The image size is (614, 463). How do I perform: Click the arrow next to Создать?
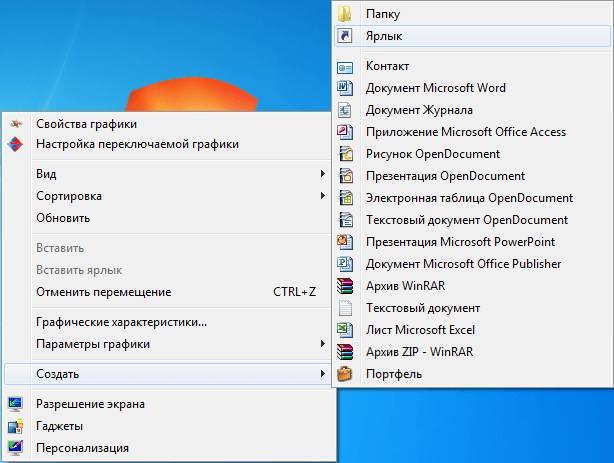point(322,374)
